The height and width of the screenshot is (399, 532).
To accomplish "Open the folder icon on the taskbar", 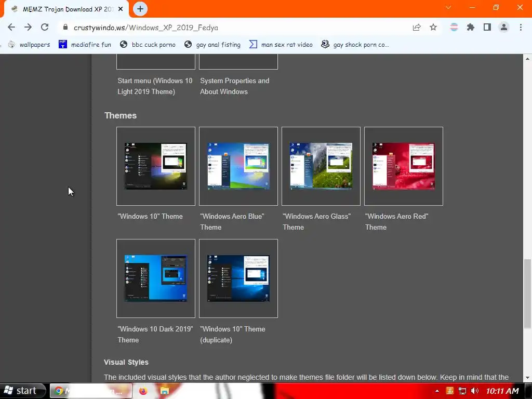I will pyautogui.click(x=165, y=391).
